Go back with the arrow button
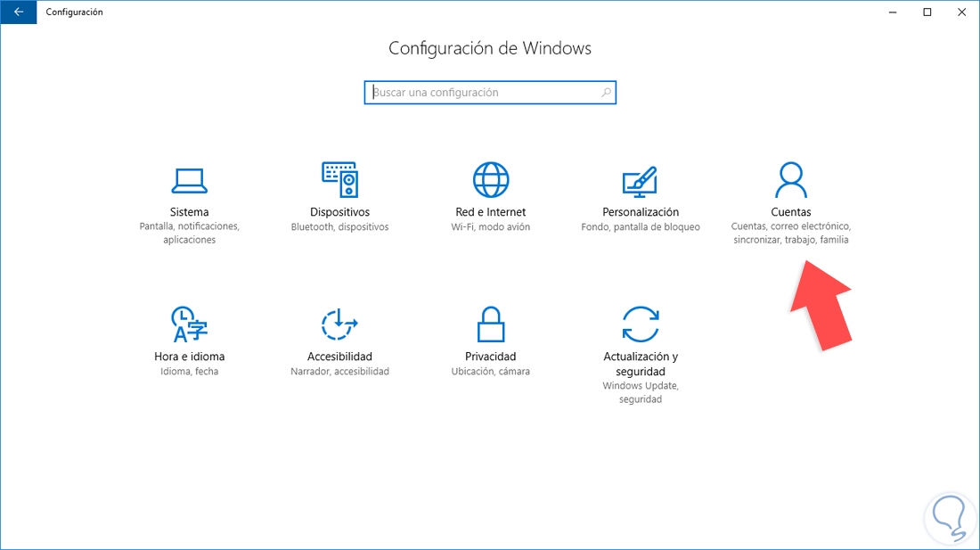The height and width of the screenshot is (550, 980). pos(19,12)
